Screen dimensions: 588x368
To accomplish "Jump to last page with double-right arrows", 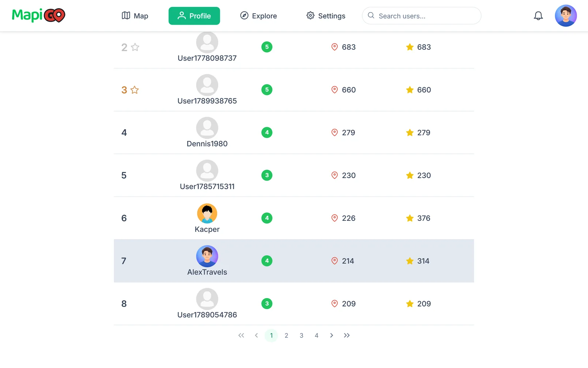I will pos(347,335).
